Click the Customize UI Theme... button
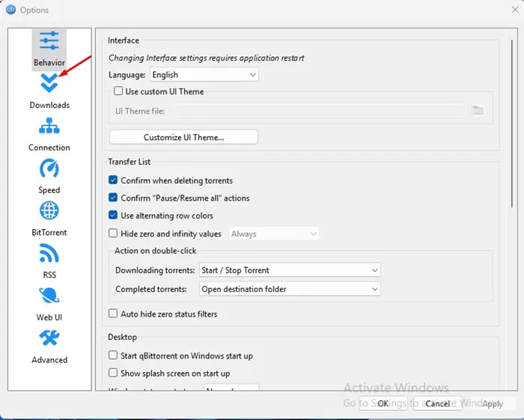Viewport: 524px width, 420px height. pos(183,137)
